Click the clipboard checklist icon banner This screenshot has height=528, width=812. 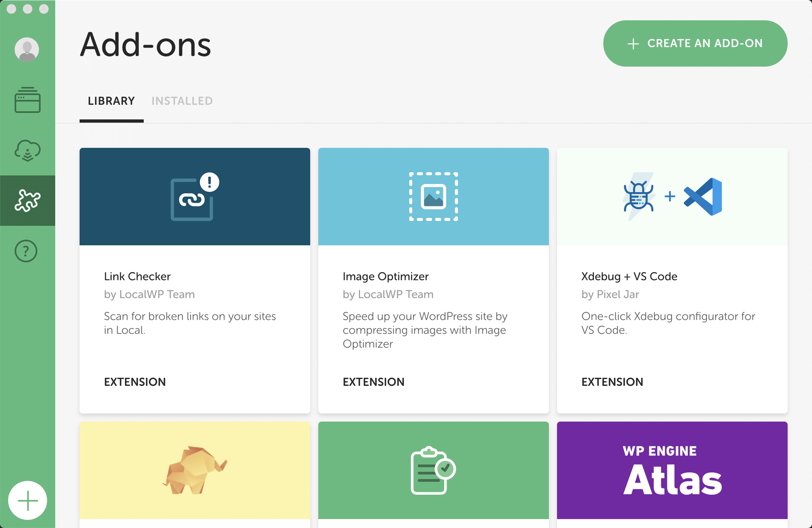coord(433,470)
